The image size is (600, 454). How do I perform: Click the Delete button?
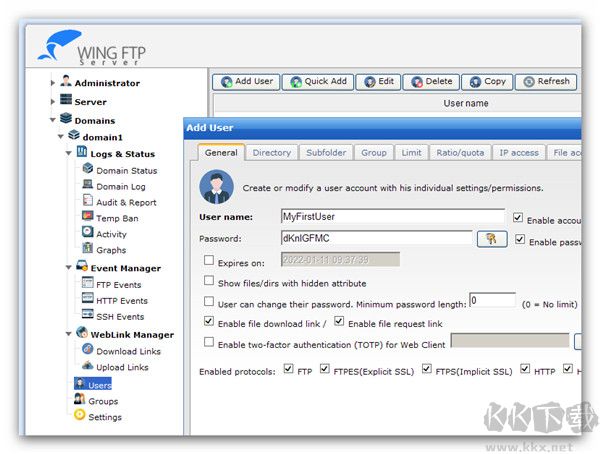tap(431, 82)
